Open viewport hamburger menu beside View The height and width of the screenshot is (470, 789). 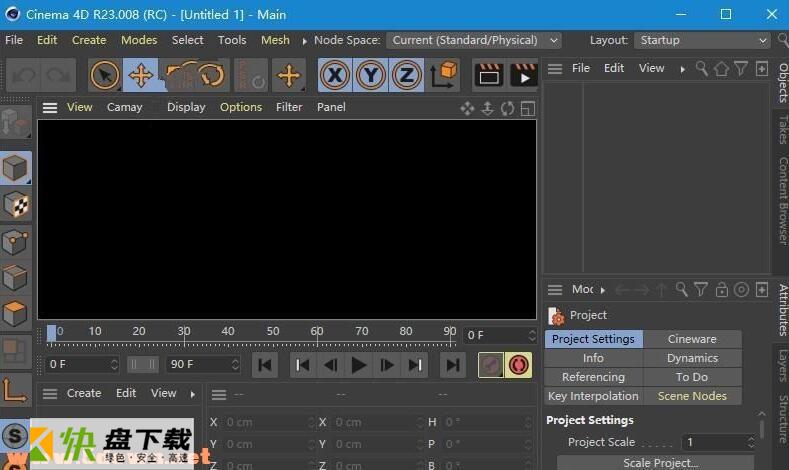pos(50,108)
